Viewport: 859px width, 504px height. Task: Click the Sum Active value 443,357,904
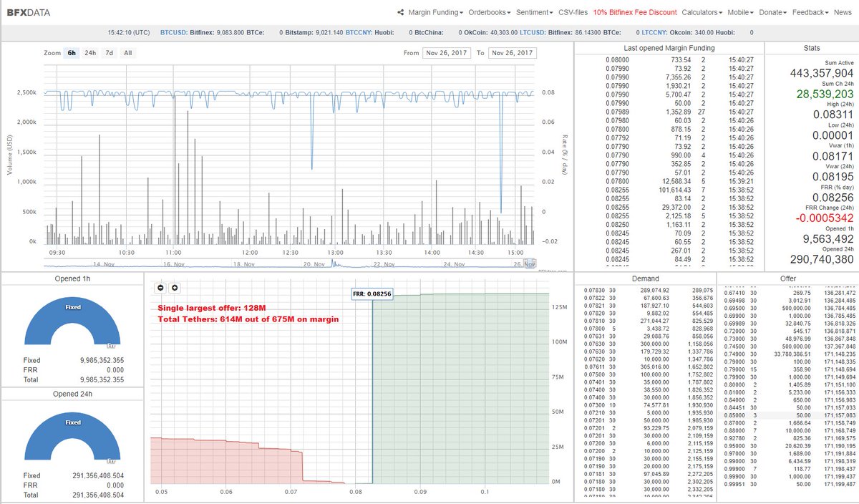[x=822, y=73]
